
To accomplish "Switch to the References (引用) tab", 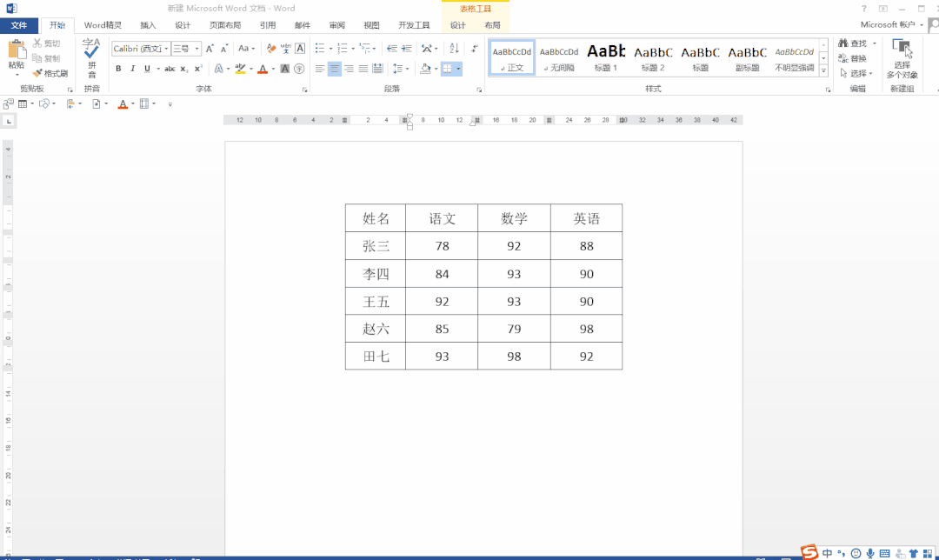I will [x=268, y=25].
